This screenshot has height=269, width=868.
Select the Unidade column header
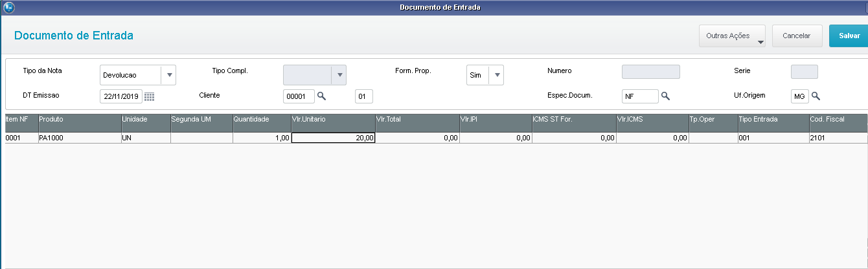[x=145, y=123]
